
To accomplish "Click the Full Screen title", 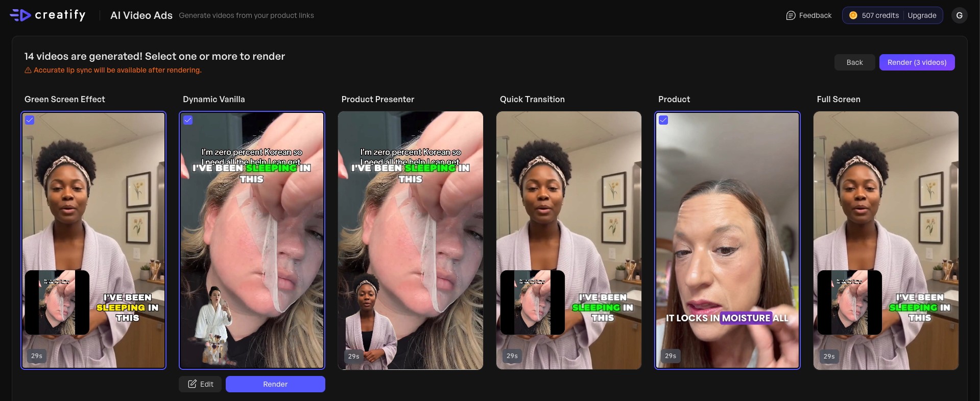I will (x=839, y=99).
